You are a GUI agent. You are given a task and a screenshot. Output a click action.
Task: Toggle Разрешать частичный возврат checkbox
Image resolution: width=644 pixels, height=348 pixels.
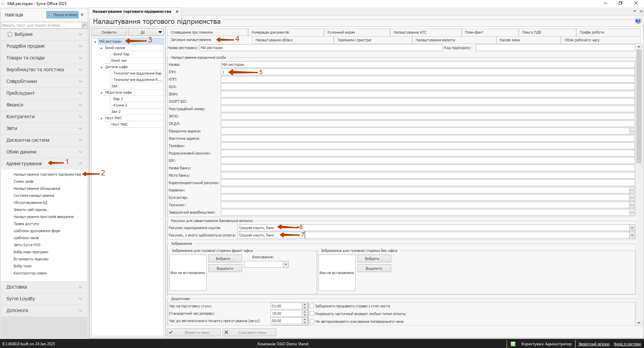pyautogui.click(x=312, y=314)
